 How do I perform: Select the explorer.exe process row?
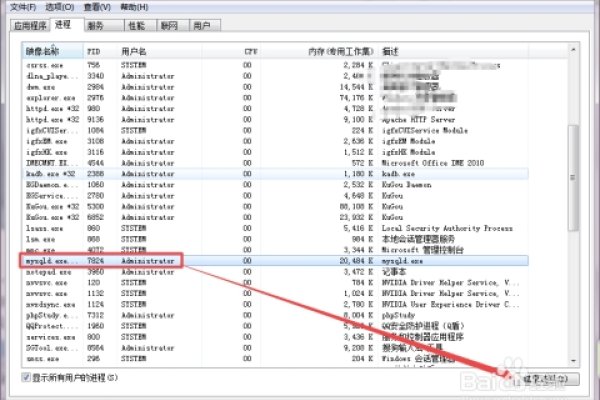(x=276, y=98)
